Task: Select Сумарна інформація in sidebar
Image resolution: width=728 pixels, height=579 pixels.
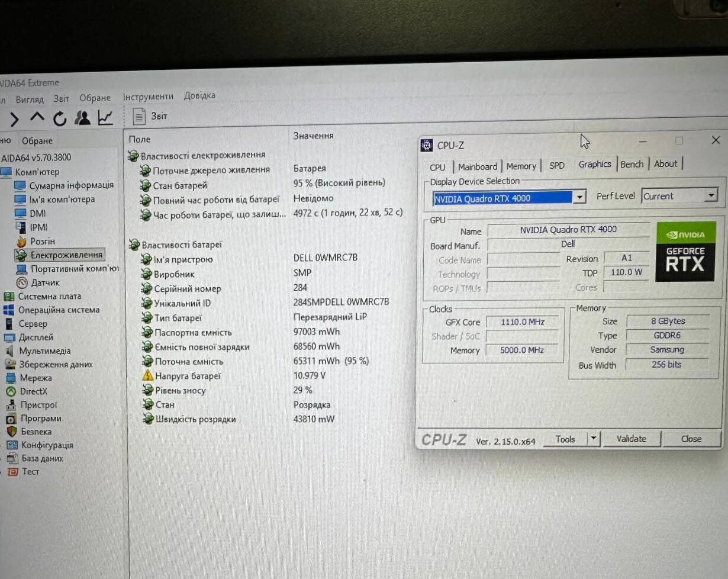Action: 71,185
